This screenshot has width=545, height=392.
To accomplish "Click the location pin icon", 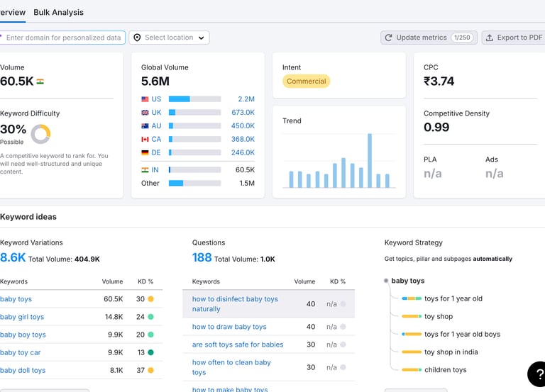I will click(137, 38).
